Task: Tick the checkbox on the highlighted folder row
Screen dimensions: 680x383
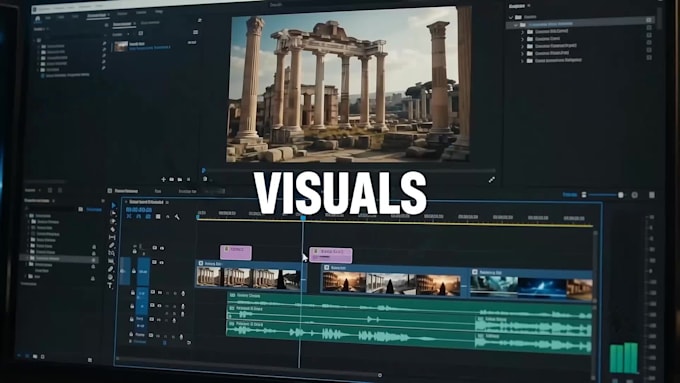Action: point(649,20)
